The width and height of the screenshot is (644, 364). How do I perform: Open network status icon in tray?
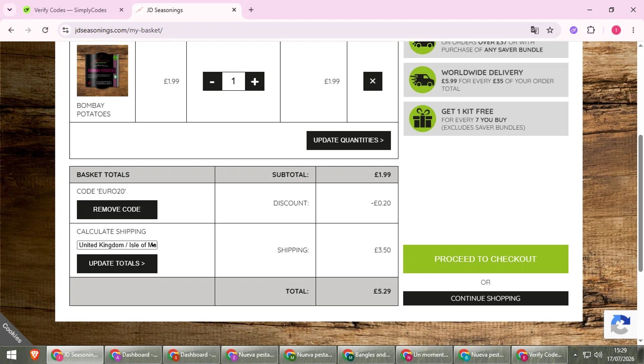tap(587, 355)
